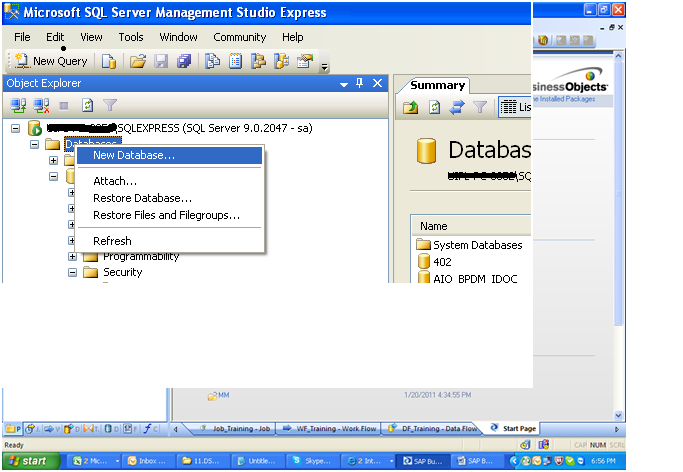Click the Save All icon

(x=184, y=61)
